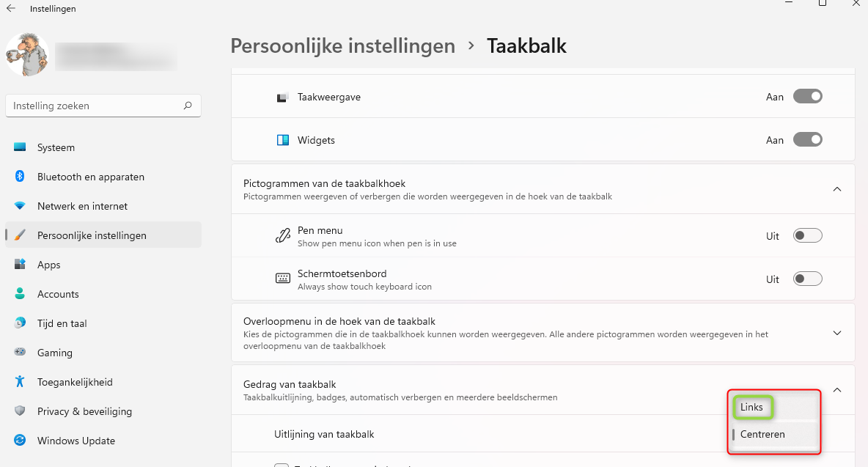
Task: Click the Gaming controller icon
Action: (20, 353)
